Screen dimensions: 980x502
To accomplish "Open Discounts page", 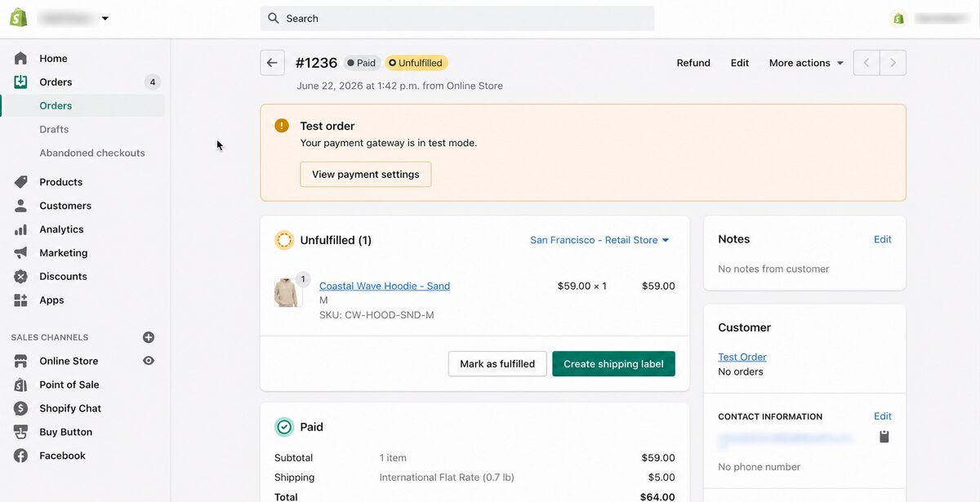I will tap(64, 276).
